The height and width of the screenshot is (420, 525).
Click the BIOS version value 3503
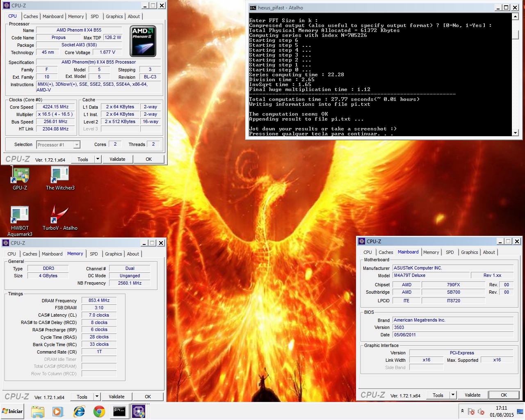click(x=453, y=327)
